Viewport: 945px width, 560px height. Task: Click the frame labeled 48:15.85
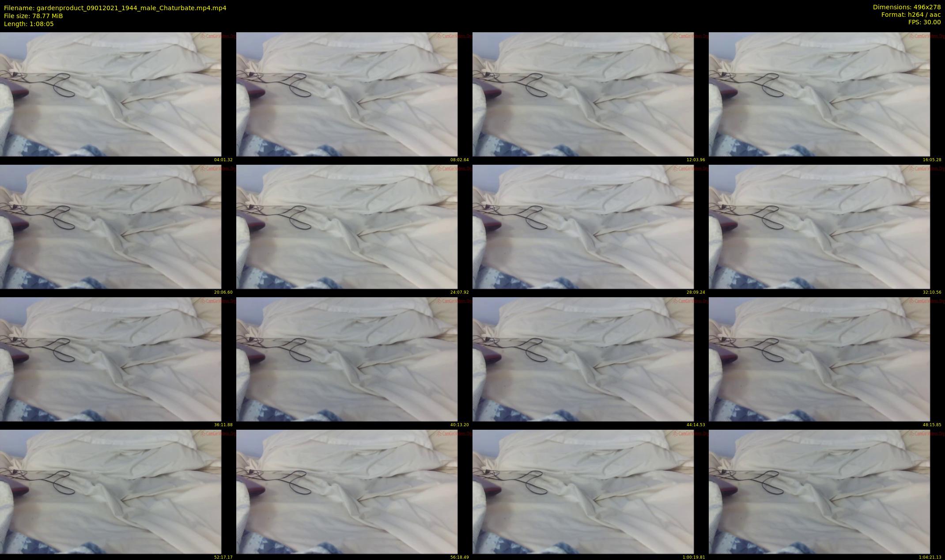(819, 359)
